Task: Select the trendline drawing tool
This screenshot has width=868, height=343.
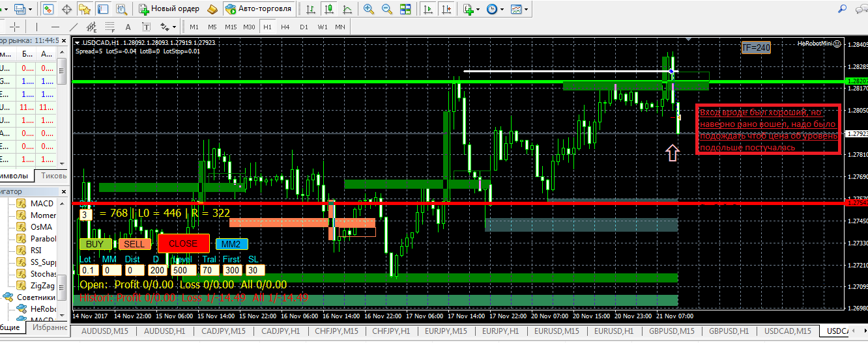Action: coord(73,27)
